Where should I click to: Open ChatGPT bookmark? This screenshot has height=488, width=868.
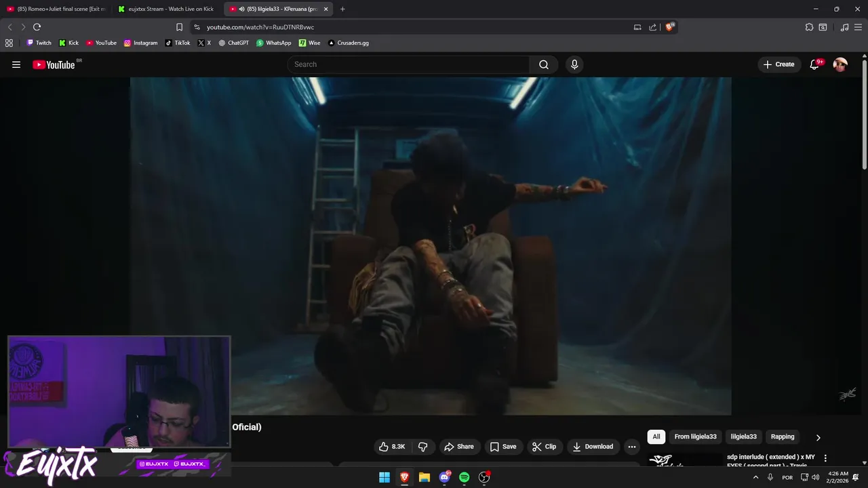[233, 43]
